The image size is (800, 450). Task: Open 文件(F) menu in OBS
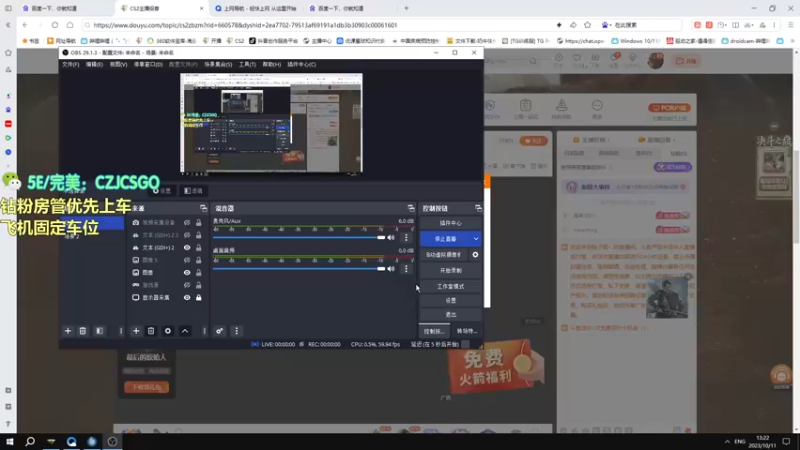tap(70, 65)
